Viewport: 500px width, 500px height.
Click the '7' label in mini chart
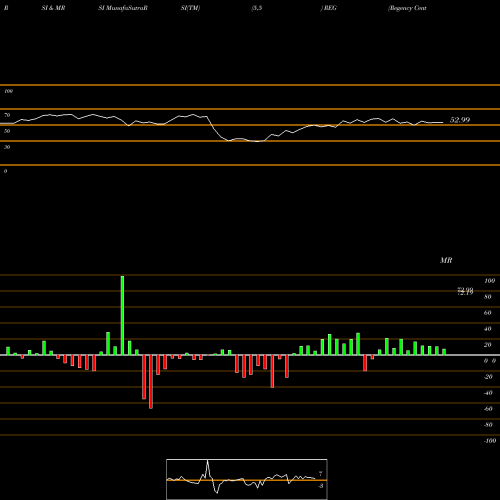point(320,473)
